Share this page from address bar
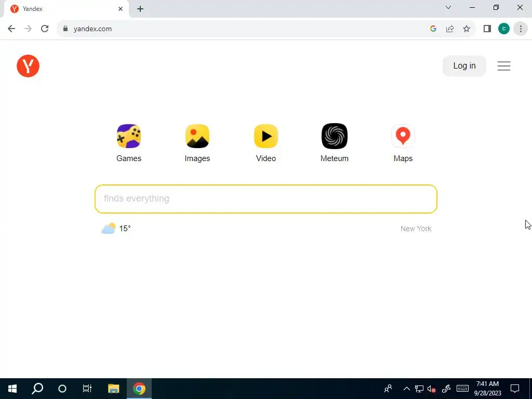 [x=450, y=29]
